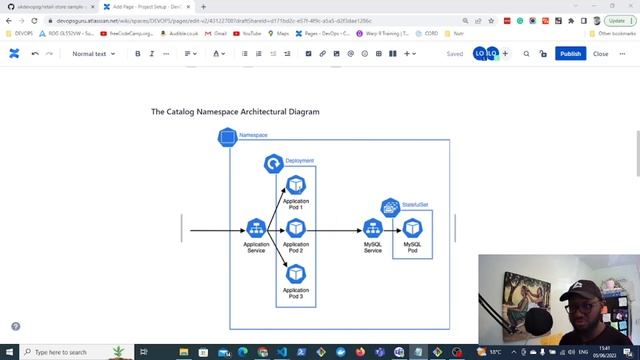This screenshot has width=640, height=360.
Task: Publish the page
Action: coord(570,53)
